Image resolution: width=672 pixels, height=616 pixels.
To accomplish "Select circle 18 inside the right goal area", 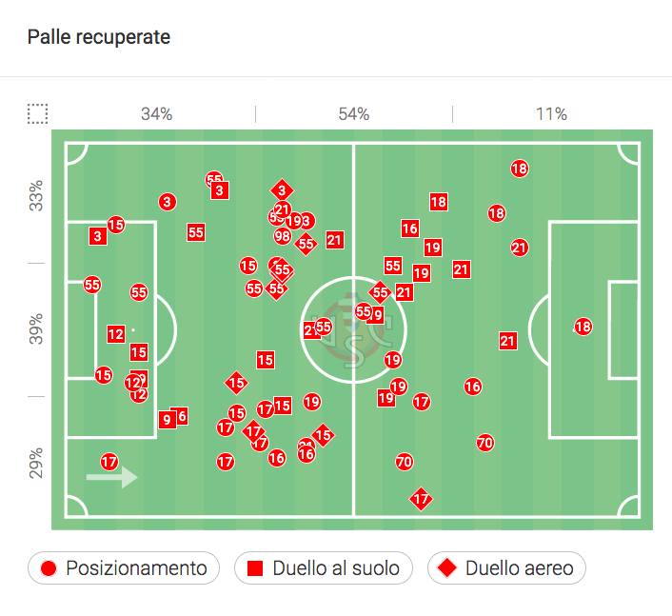I will 583,327.
